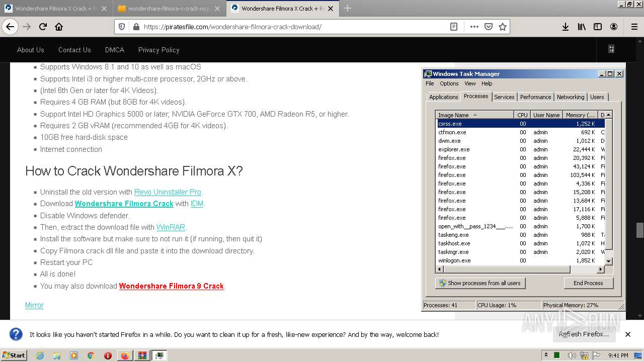Launch Opera from taskbar

pos(108,355)
